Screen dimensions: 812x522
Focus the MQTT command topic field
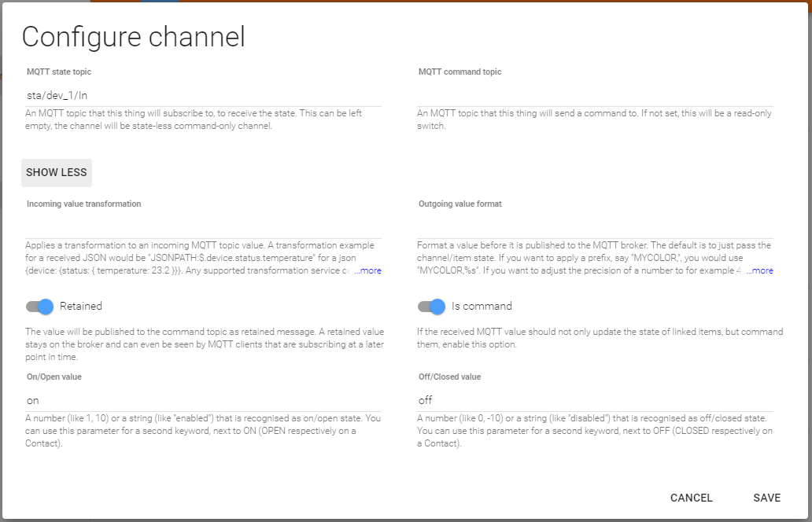[595, 94]
